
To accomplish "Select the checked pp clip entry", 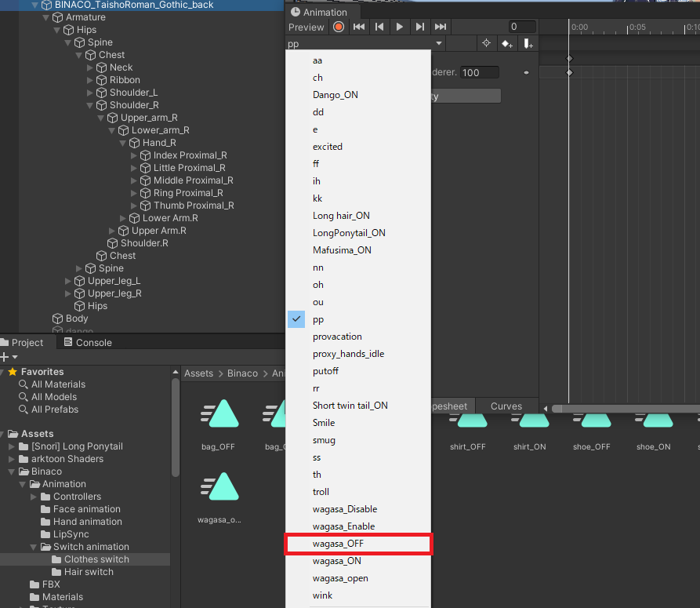I will tap(358, 319).
